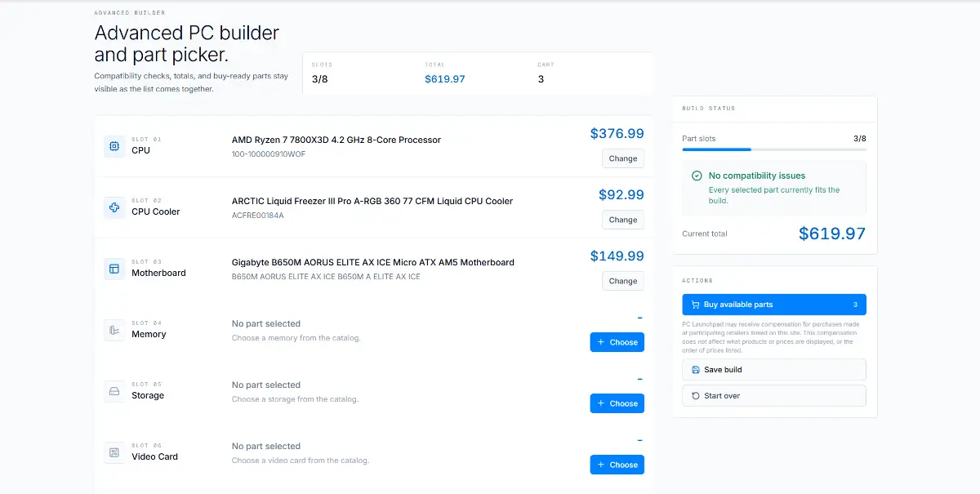
Task: Change the ARCTIC Liquid Freezer cooler
Action: tap(623, 220)
